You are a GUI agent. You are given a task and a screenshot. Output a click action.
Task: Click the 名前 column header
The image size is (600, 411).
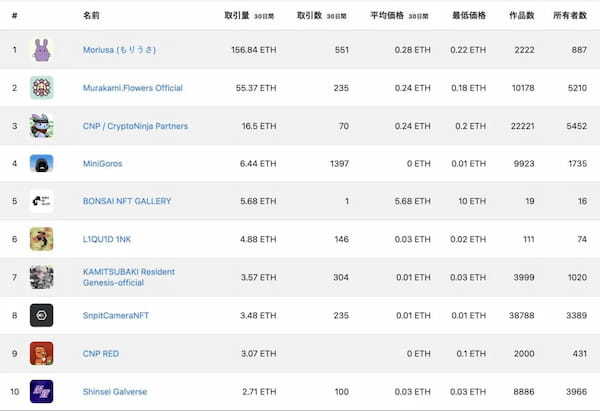tap(91, 16)
